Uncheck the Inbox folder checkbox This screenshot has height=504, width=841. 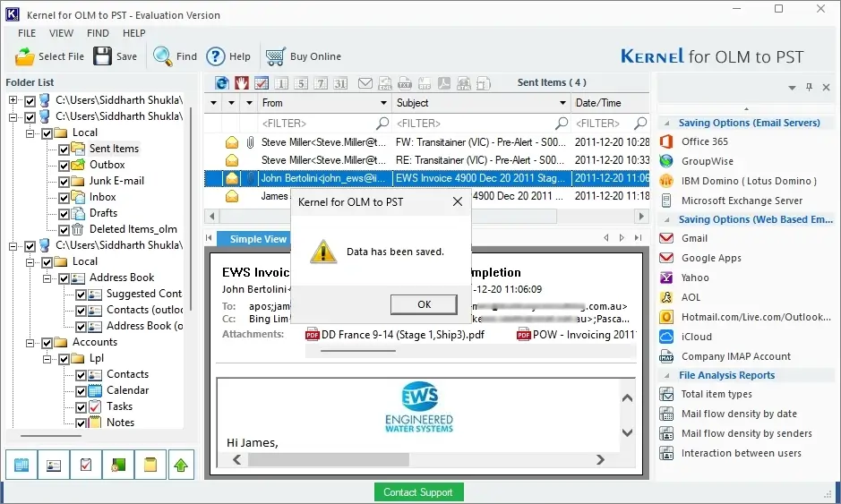coord(64,197)
